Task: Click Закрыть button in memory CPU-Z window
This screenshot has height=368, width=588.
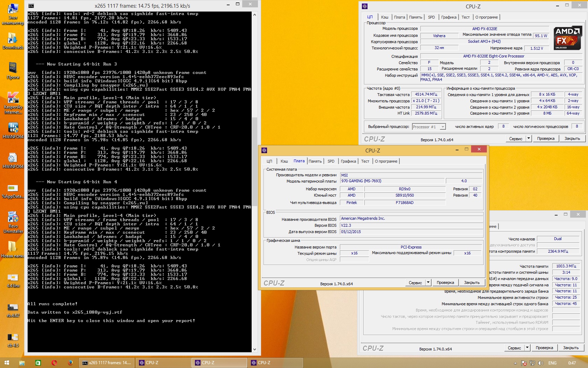Action: pyautogui.click(x=571, y=348)
